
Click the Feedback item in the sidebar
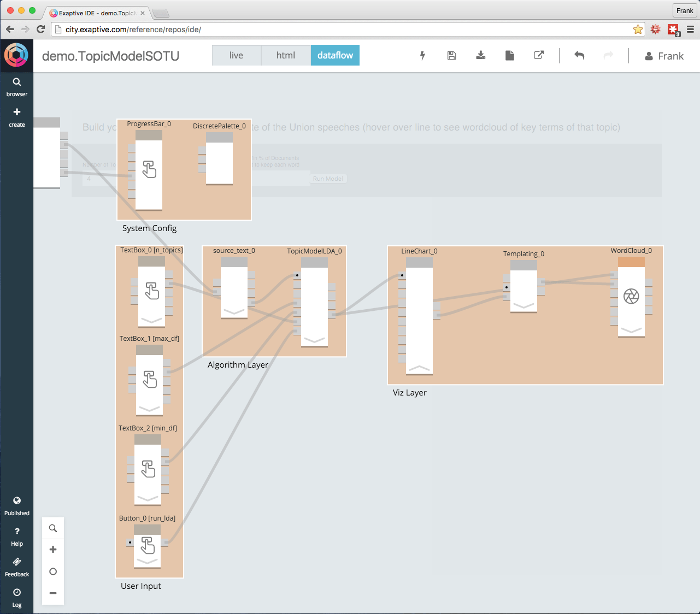[x=16, y=566]
